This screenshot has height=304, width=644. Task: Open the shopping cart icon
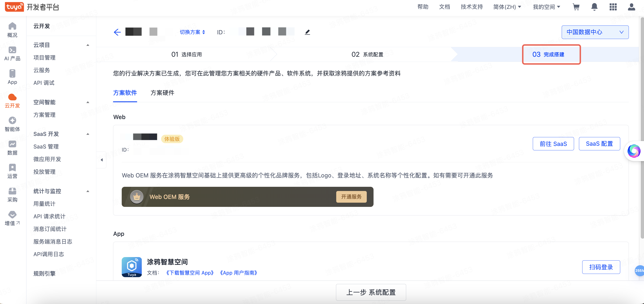coord(576,7)
